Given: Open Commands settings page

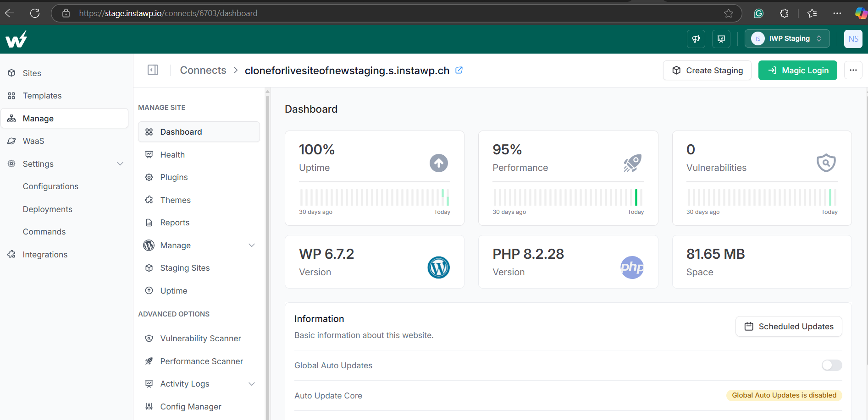Looking at the screenshot, I should [44, 232].
